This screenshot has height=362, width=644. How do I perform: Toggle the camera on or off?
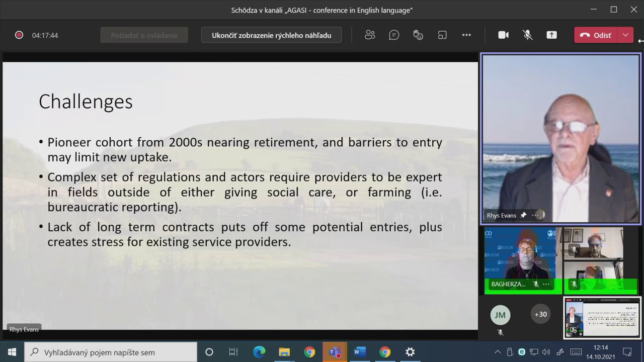click(503, 35)
